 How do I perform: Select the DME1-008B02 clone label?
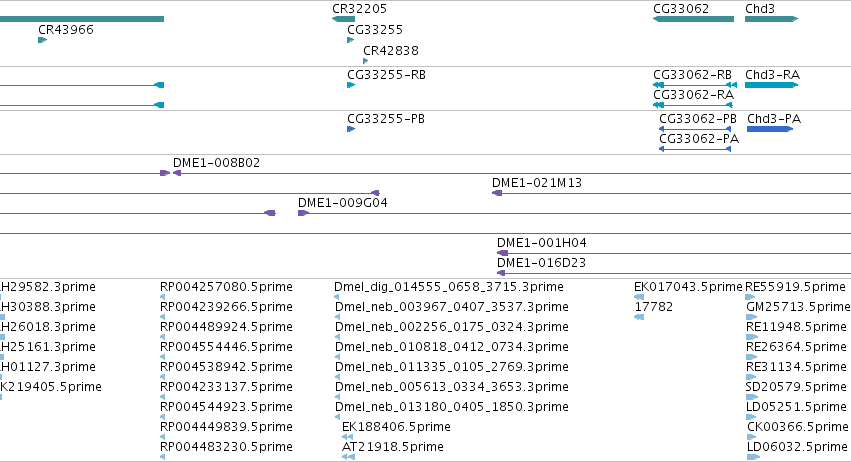[x=217, y=163]
